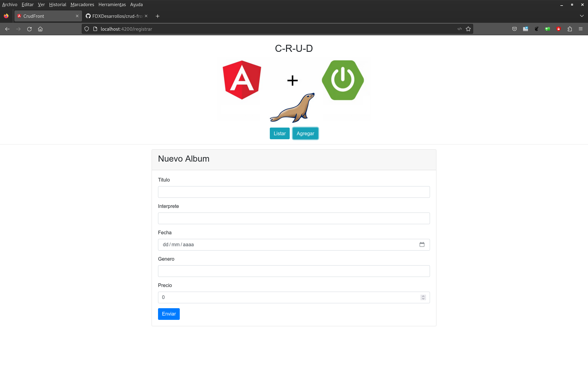The image size is (588, 368).
Task: Submit the form with the Enviar button
Action: pyautogui.click(x=169, y=314)
